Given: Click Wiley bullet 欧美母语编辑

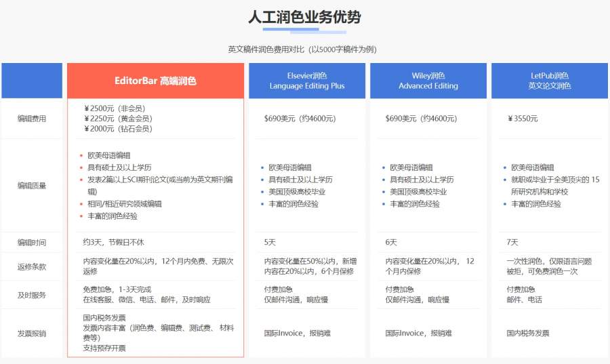Looking at the screenshot, I should [411, 167].
